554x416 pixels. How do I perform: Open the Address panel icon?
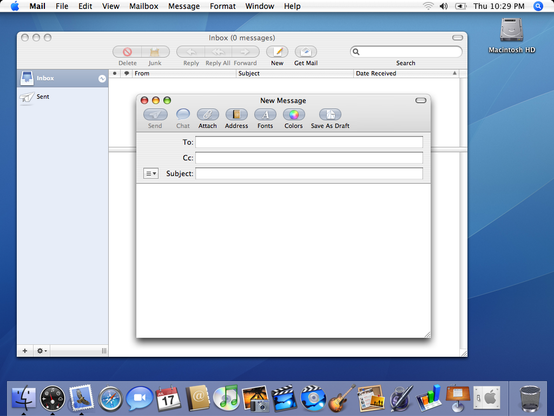[236, 115]
